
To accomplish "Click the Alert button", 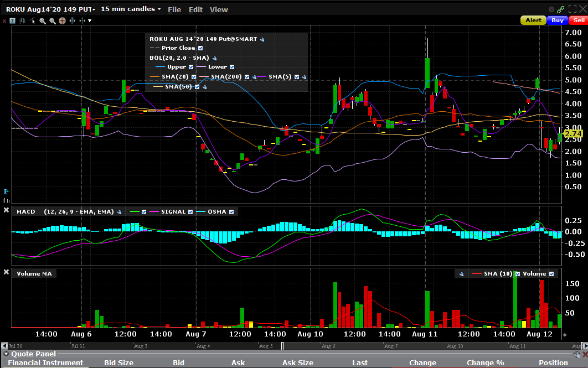I will point(533,20).
